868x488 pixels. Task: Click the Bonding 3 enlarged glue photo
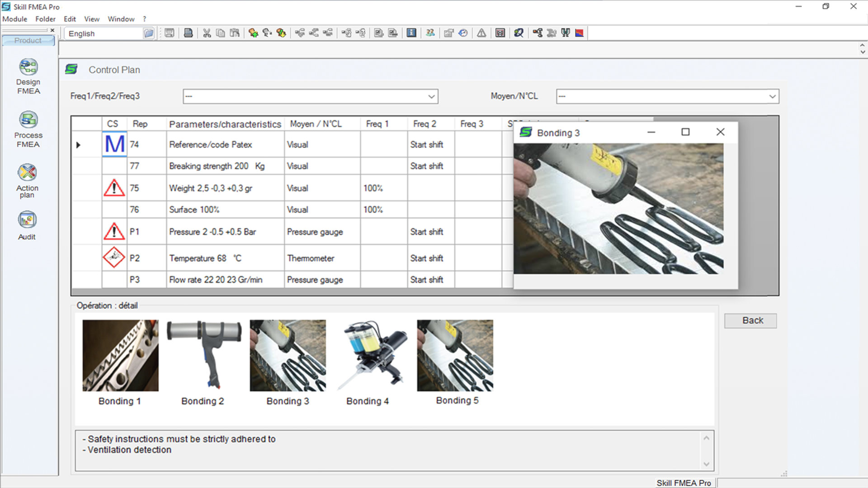coord(618,208)
